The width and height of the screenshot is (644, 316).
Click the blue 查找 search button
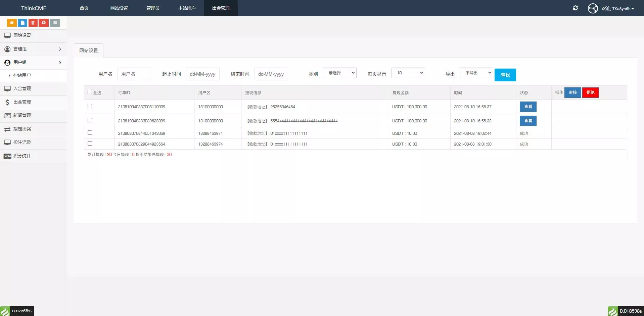(505, 75)
